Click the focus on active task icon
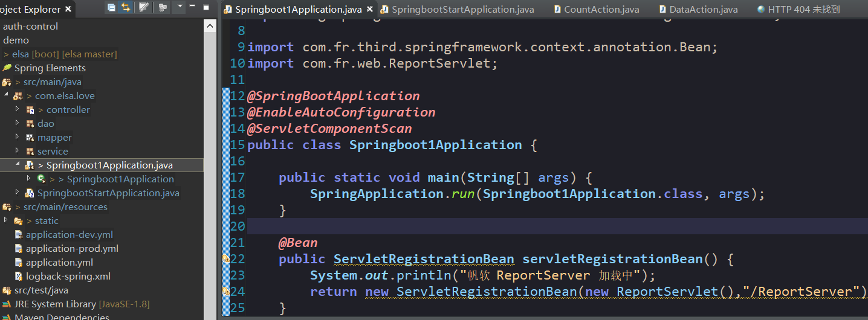The image size is (868, 320). [x=163, y=7]
